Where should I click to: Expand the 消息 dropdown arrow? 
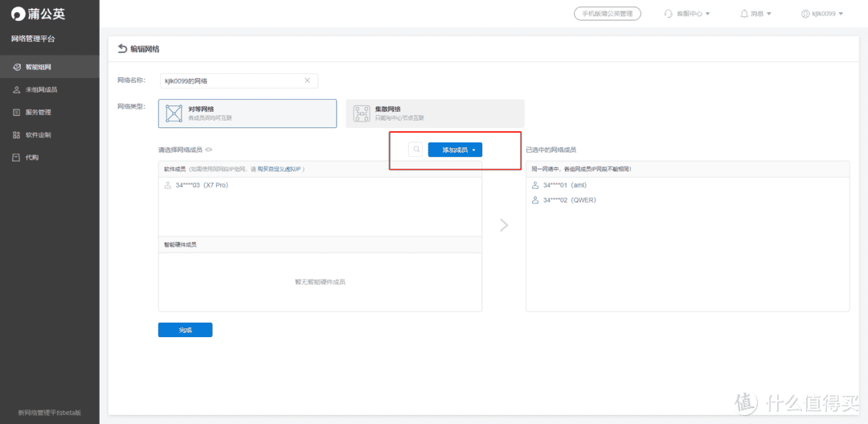pos(769,14)
